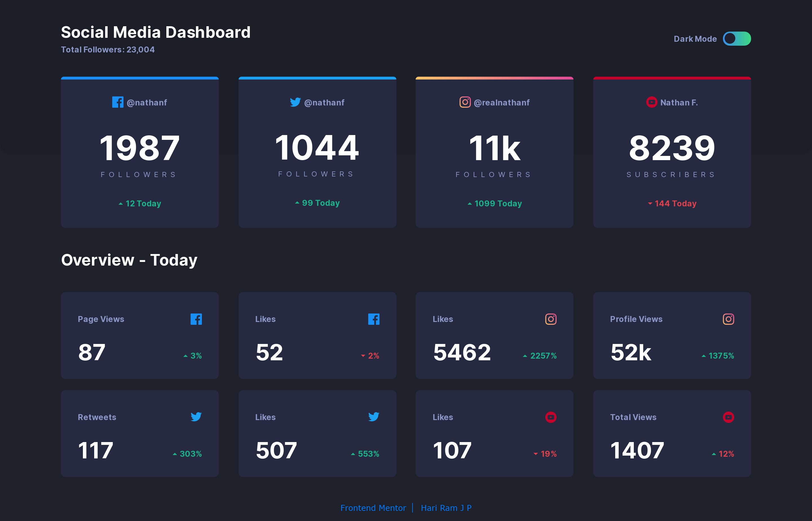Image resolution: width=812 pixels, height=521 pixels.
Task: Click the YouTube icon on the 107 Likes card
Action: [x=551, y=417]
